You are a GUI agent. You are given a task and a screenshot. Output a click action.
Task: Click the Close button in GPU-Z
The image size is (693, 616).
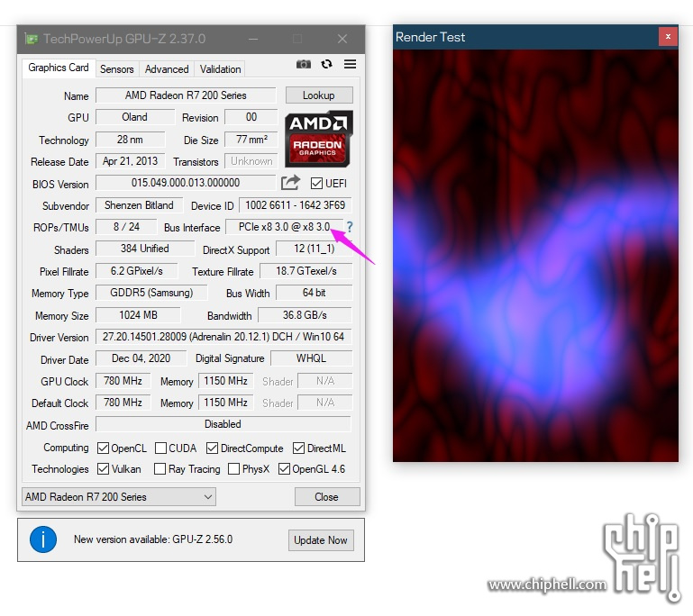(x=327, y=497)
